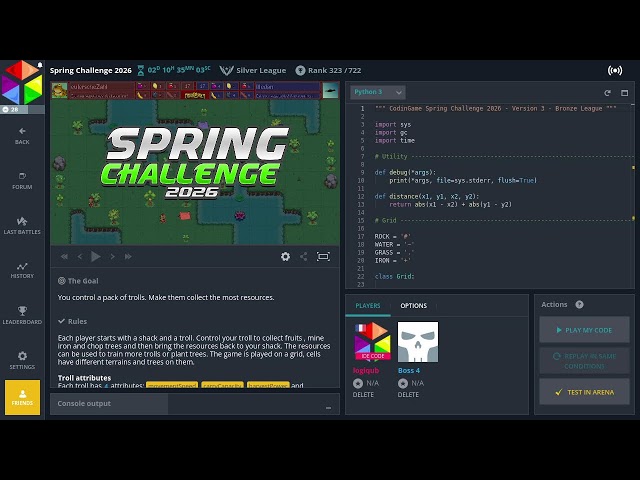This screenshot has height=480, width=640.
Task: Open the CodinGame cube logo home
Action: coord(22,82)
